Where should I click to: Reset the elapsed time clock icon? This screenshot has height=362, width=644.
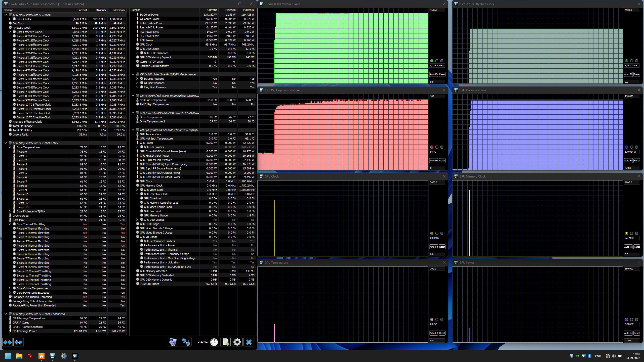(214, 342)
